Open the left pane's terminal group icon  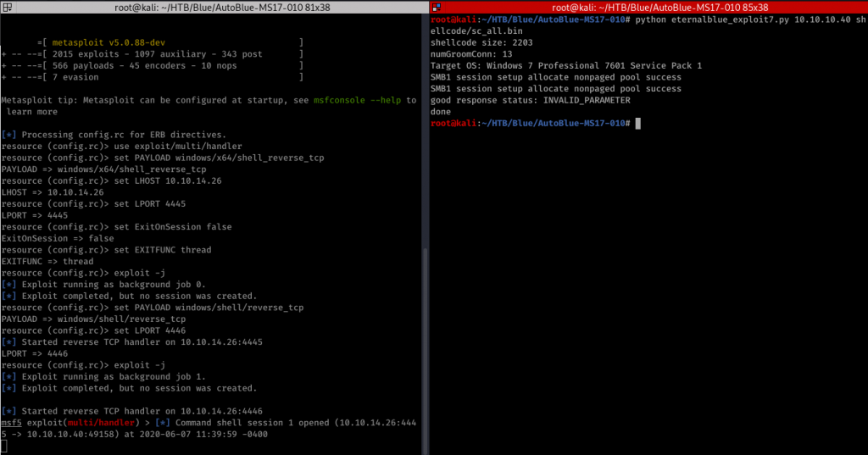(7, 7)
